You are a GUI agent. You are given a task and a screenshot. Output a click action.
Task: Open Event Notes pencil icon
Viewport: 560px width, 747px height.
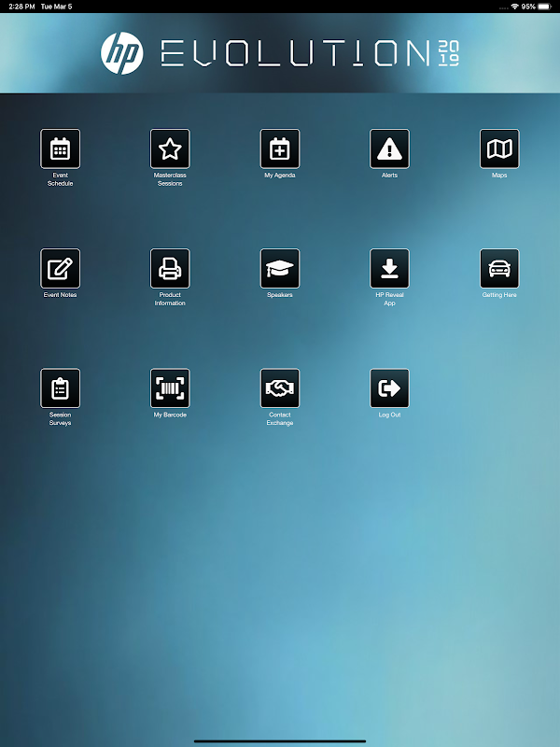click(x=60, y=268)
